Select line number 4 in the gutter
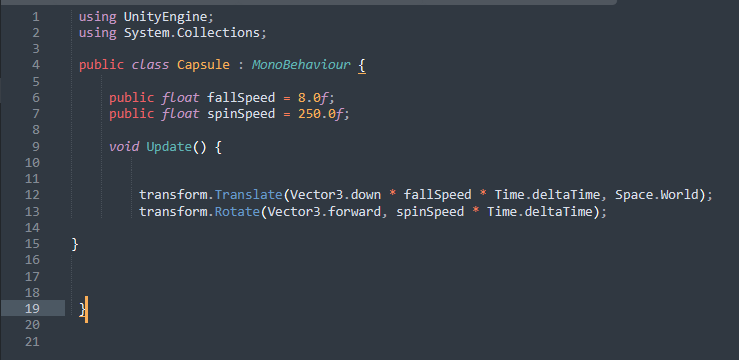This screenshot has width=739, height=360. click(36, 65)
